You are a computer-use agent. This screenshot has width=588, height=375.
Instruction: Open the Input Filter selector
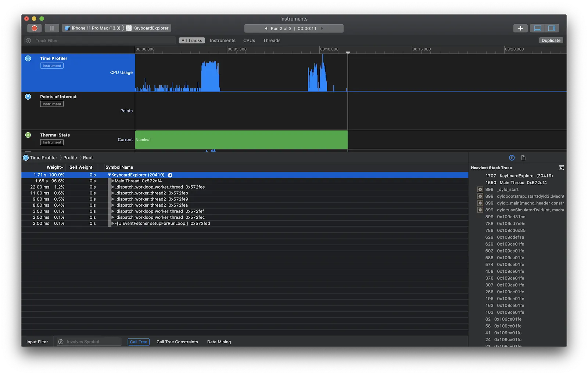click(37, 342)
